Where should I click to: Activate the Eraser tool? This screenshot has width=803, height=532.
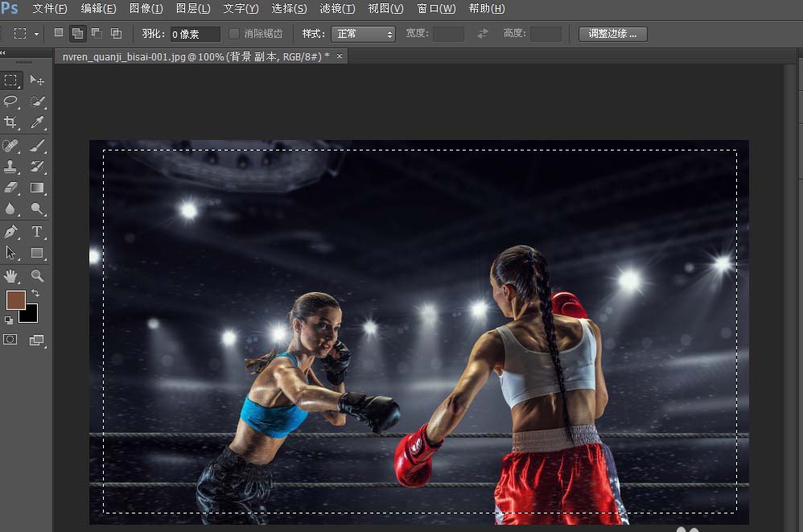coord(11,188)
